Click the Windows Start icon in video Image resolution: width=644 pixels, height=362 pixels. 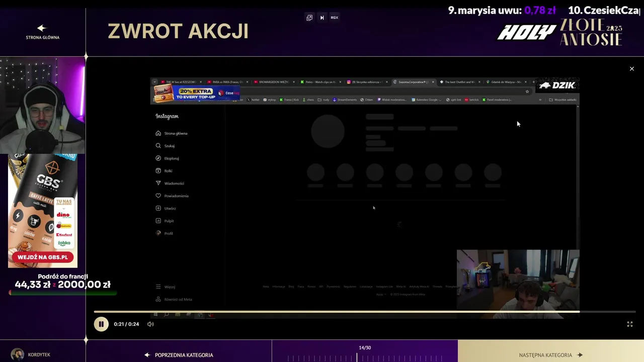point(155,315)
